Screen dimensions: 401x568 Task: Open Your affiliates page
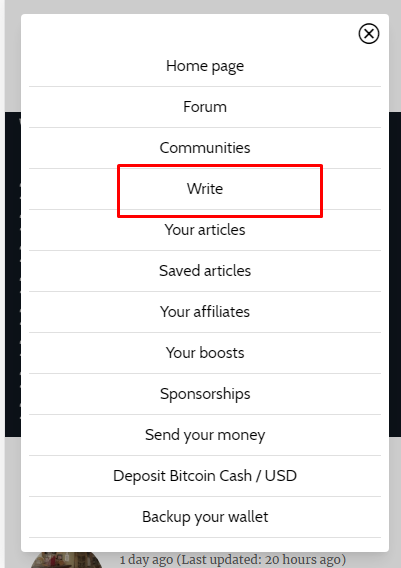click(x=205, y=312)
